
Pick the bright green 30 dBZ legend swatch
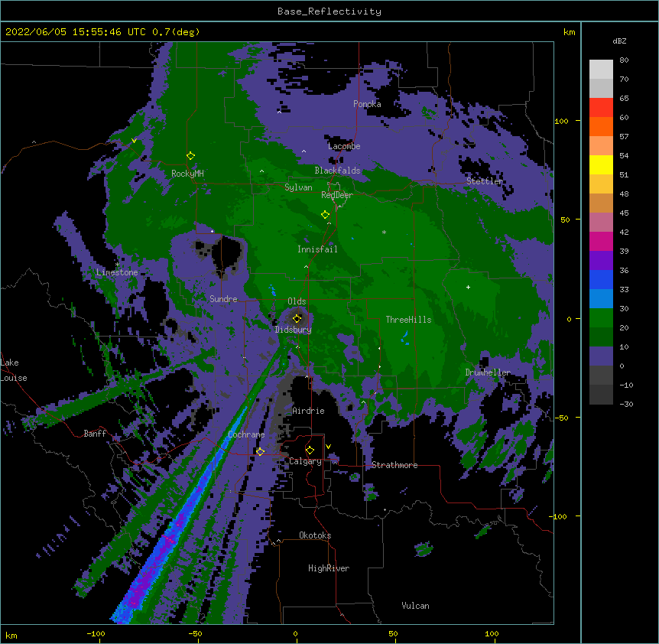pyautogui.click(x=601, y=318)
